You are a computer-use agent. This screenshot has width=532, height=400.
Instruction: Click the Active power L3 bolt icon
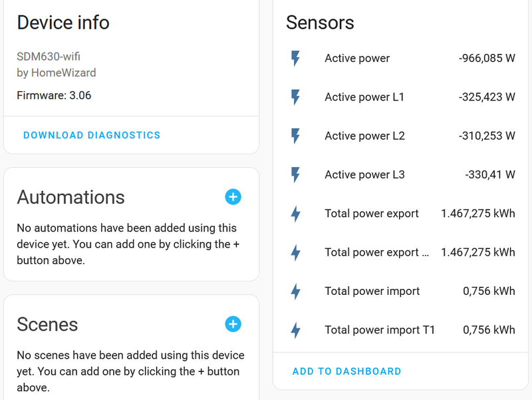(x=296, y=175)
